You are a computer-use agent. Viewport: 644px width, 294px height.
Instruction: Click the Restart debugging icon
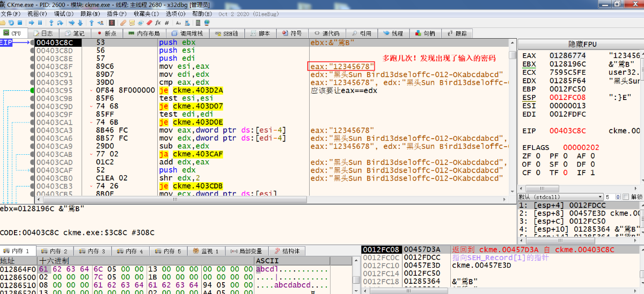11,23
